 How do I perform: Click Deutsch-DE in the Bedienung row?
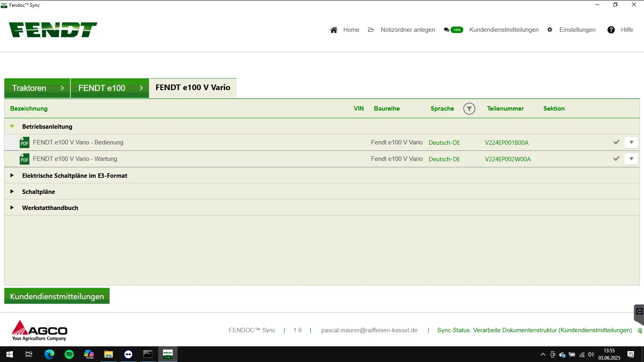[x=444, y=143]
